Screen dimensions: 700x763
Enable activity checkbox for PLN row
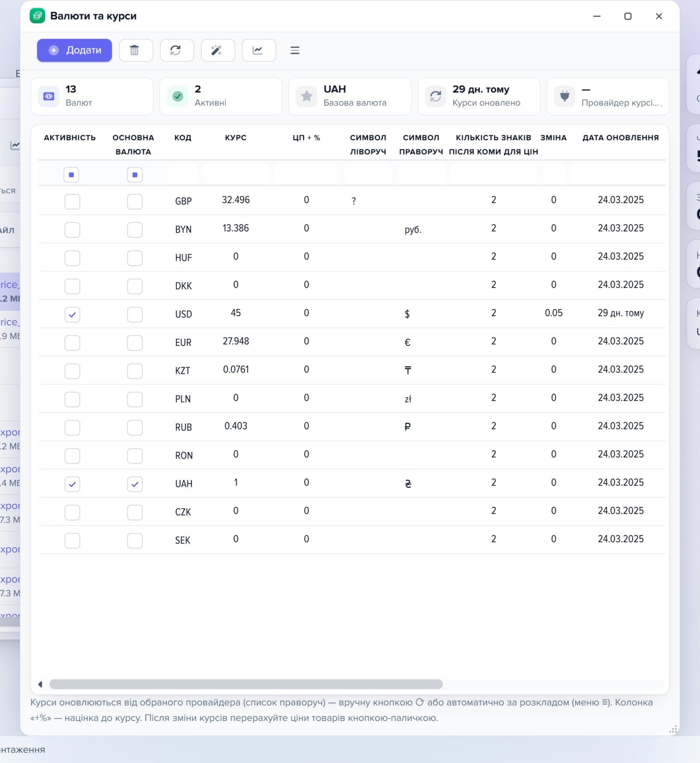[x=72, y=399]
